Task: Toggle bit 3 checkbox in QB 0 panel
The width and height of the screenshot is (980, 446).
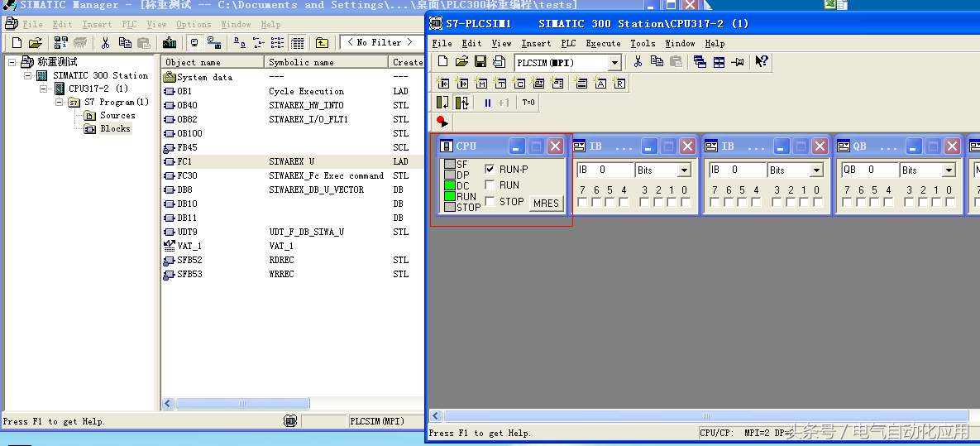Action: 909,202
